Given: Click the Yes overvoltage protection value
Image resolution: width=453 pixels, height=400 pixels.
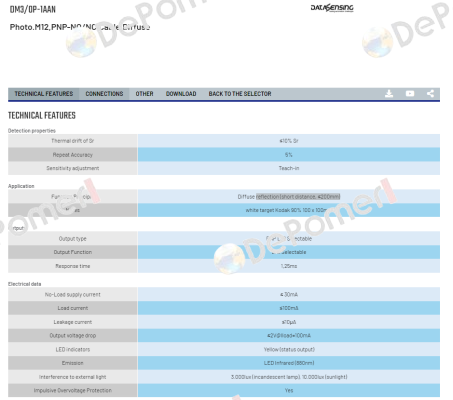Looking at the screenshot, I should point(289,390).
